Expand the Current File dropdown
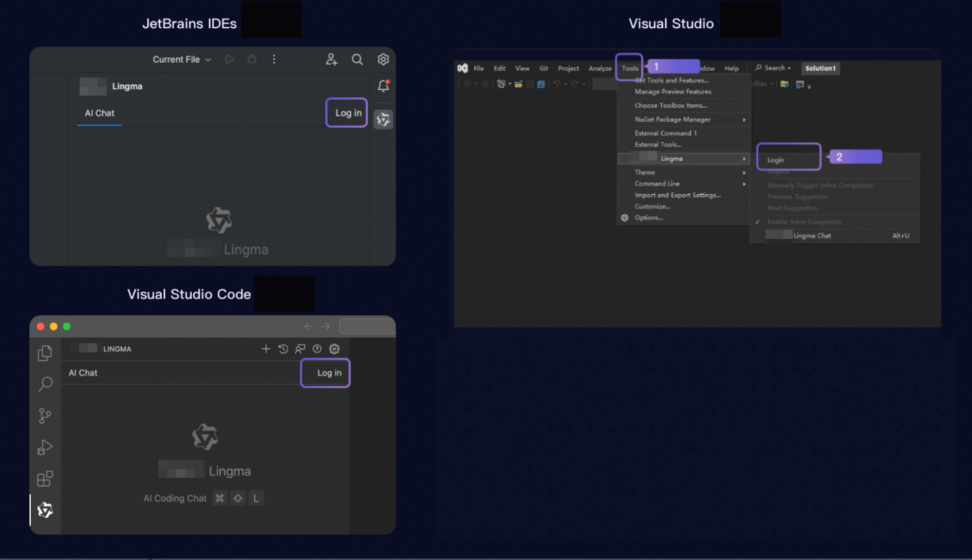This screenshot has height=560, width=972. pyautogui.click(x=182, y=60)
